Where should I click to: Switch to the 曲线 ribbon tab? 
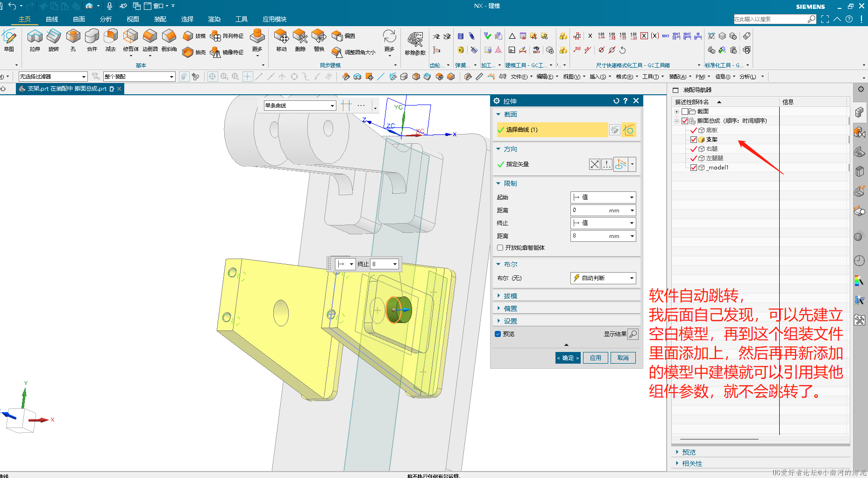point(52,19)
